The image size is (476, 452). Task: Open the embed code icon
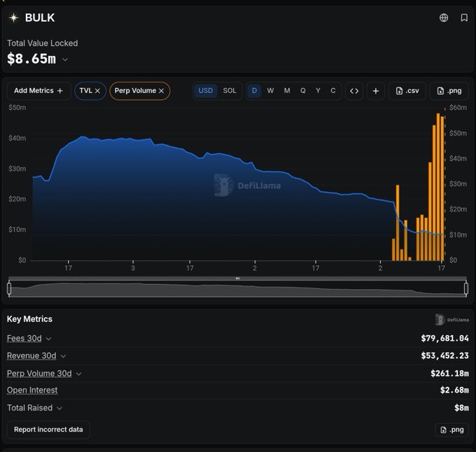click(354, 91)
